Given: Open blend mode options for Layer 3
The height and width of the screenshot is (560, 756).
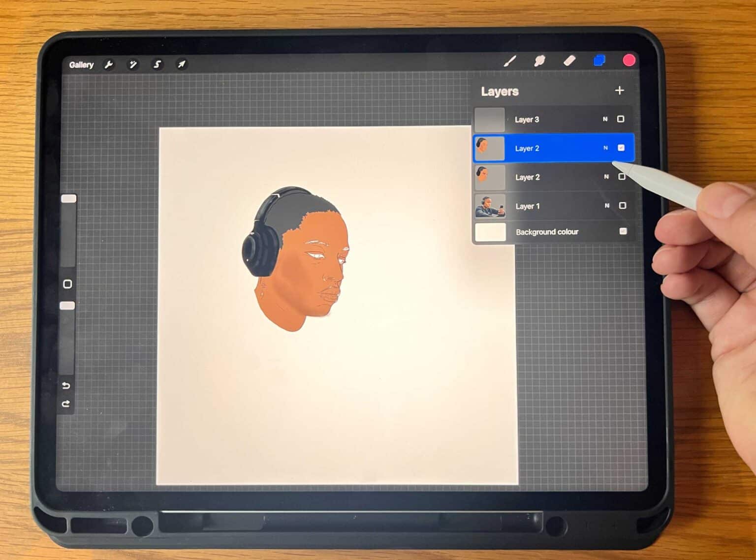Looking at the screenshot, I should tap(605, 119).
